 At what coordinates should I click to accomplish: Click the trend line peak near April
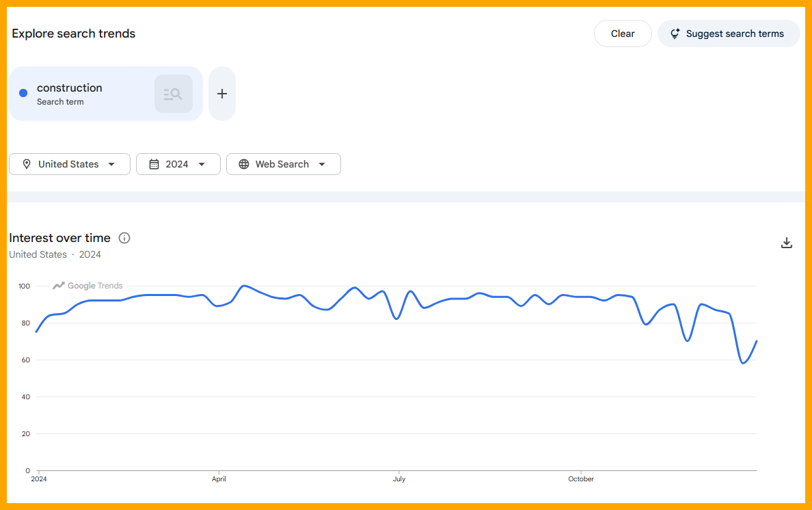coord(243,287)
